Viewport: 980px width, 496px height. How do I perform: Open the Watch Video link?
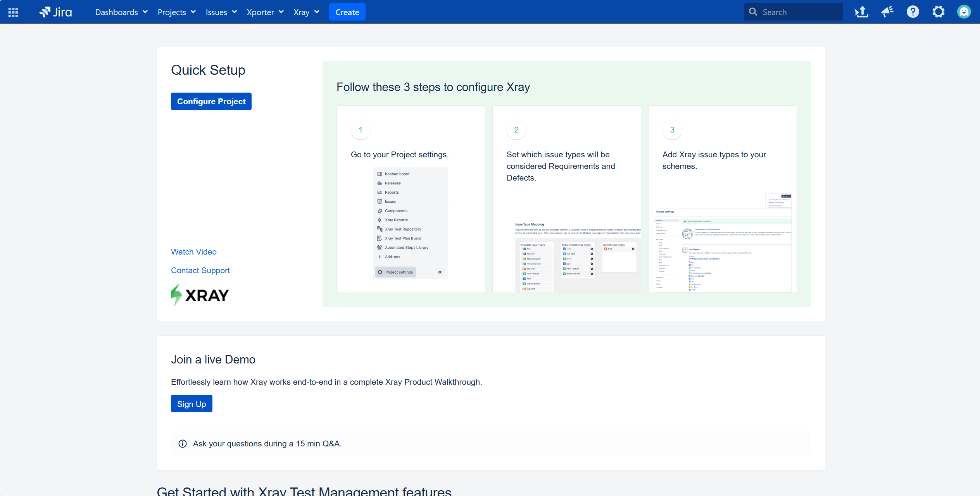(x=194, y=252)
